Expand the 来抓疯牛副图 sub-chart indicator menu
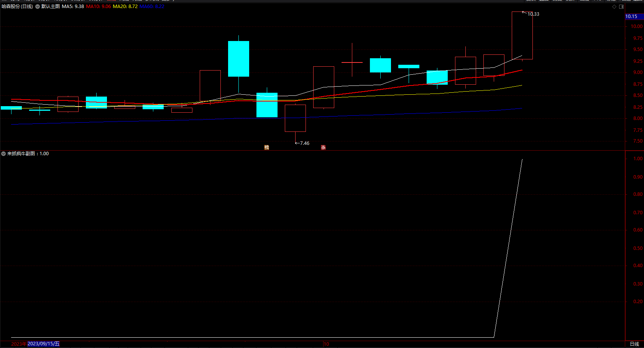The image size is (644, 348). [x=3, y=154]
